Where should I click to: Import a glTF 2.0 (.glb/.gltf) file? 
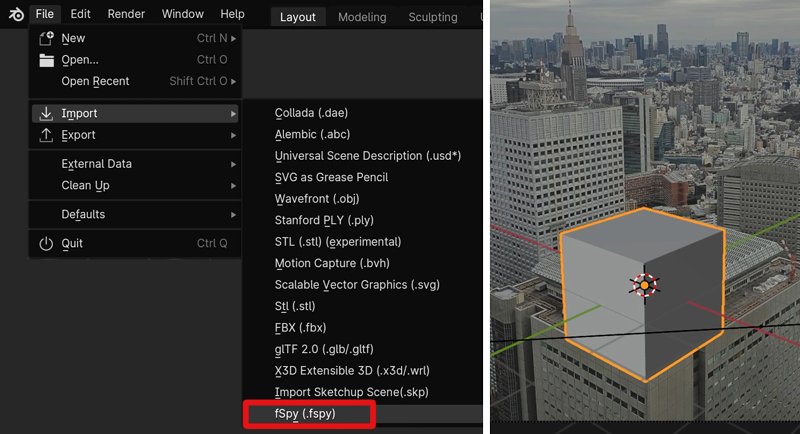click(324, 349)
